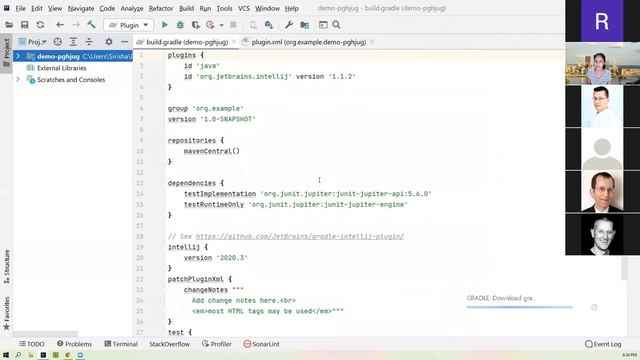Image resolution: width=640 pixels, height=360 pixels.
Task: Toggle the Favorites side tool window tab
Action: 7,313
